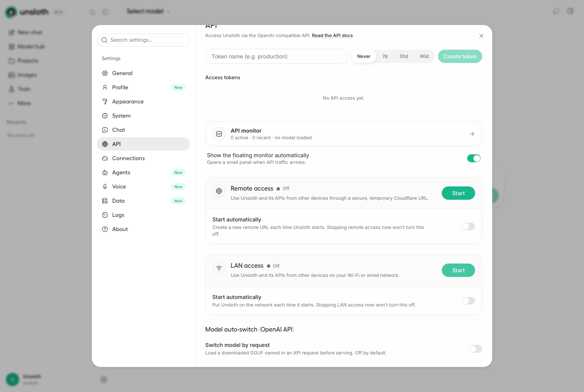Close the settings dialog with X
The width and height of the screenshot is (584, 392).
pos(481,36)
